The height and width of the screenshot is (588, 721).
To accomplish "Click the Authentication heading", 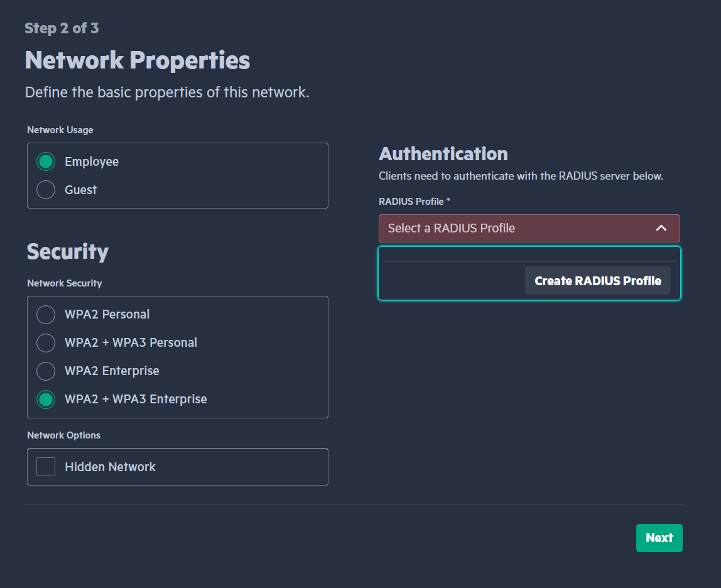I will pos(443,154).
